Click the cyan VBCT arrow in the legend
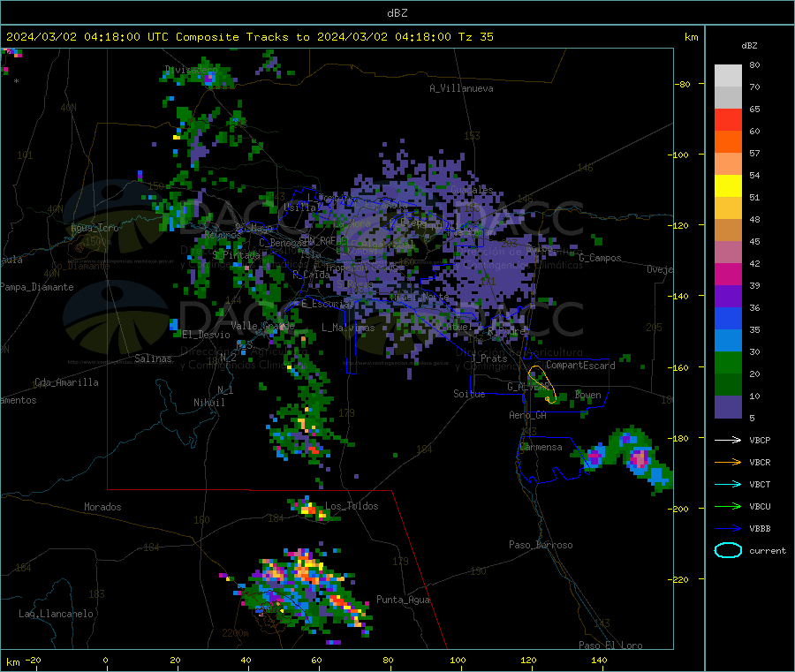795x672 pixels. [x=728, y=485]
